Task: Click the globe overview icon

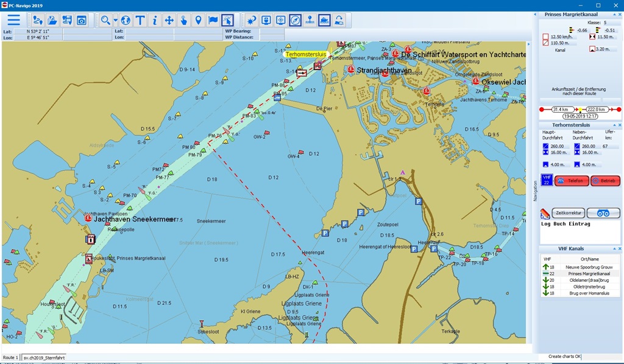Action: 126,20
